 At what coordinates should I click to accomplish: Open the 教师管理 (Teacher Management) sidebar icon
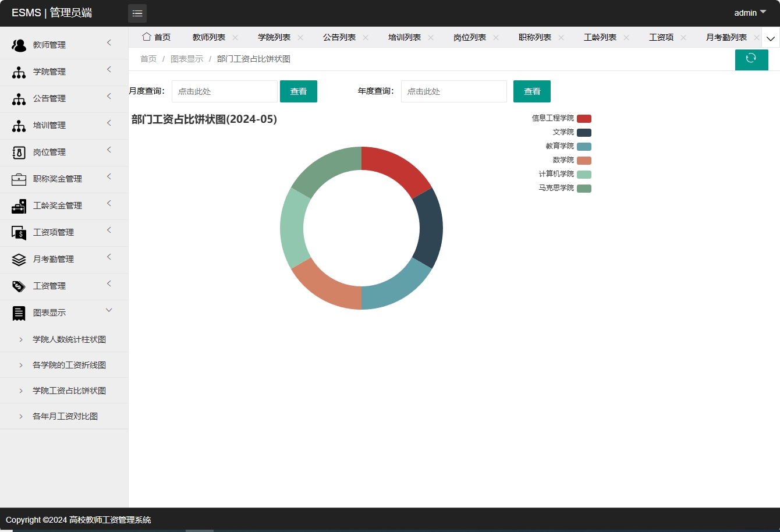click(x=19, y=44)
